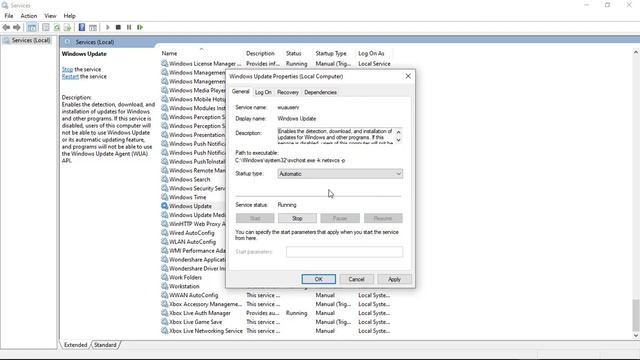Switch to the Dependencies tab
This screenshot has width=640, height=360.
[320, 92]
